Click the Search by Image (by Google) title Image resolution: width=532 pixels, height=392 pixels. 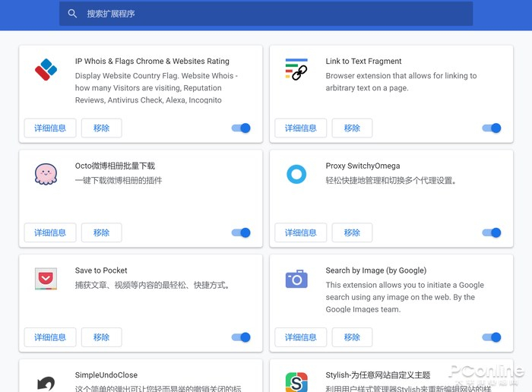coord(376,270)
